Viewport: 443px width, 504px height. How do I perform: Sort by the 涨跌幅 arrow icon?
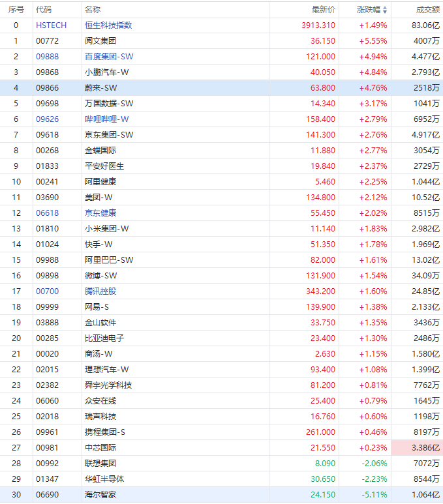[x=385, y=10]
